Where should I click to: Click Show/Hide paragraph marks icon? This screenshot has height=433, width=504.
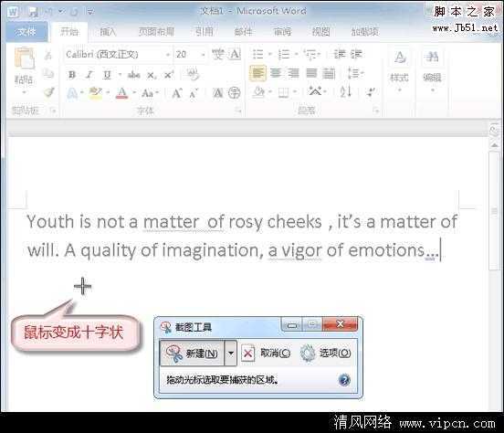point(371,92)
